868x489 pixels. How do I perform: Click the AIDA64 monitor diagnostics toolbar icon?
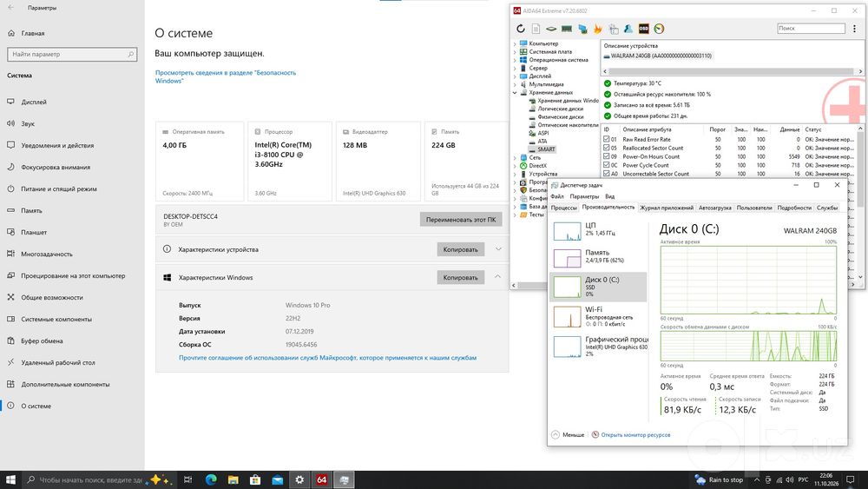(x=582, y=29)
